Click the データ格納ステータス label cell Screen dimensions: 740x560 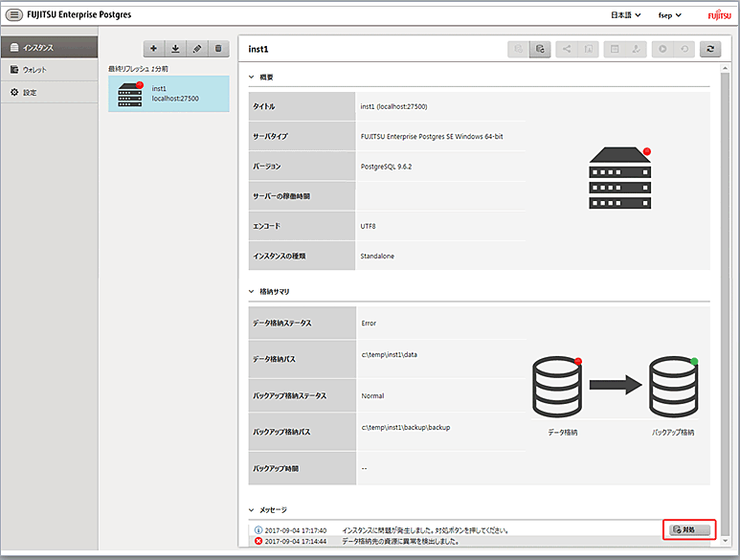(x=303, y=324)
